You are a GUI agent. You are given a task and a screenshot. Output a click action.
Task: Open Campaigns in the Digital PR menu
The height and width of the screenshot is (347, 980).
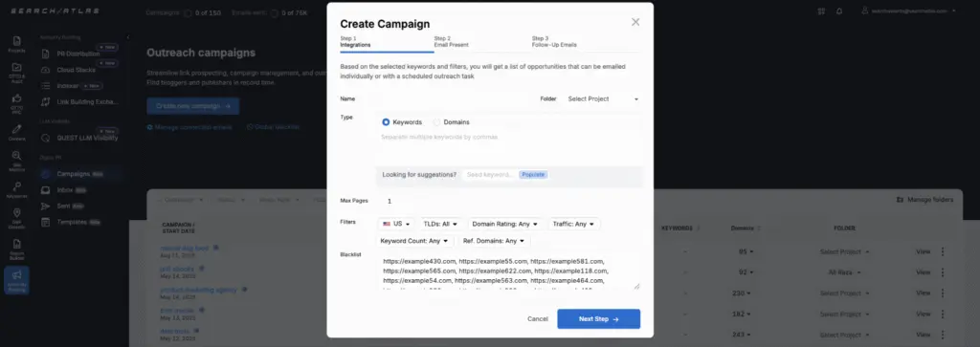[73, 174]
